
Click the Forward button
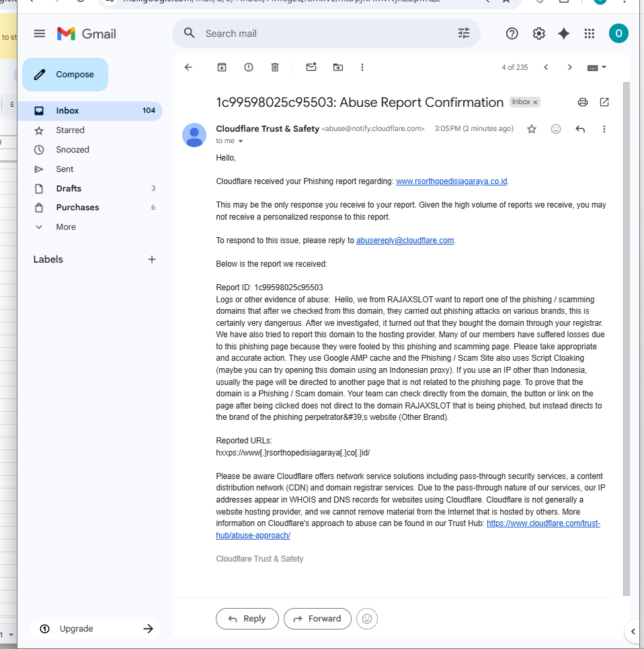coord(317,618)
